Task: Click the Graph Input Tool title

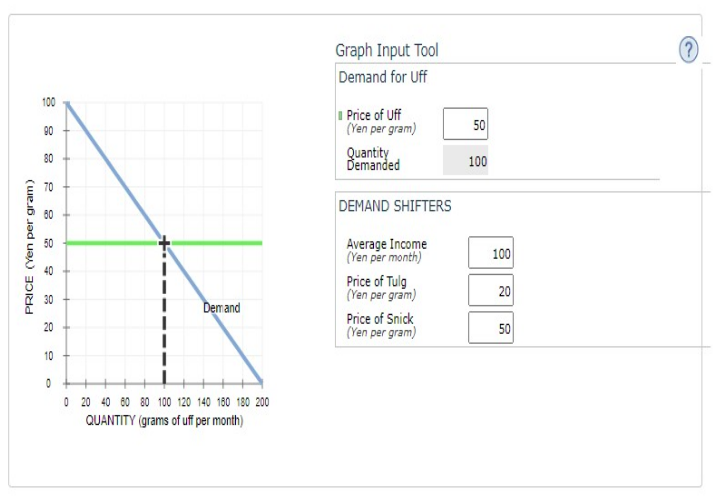Action: (x=387, y=50)
